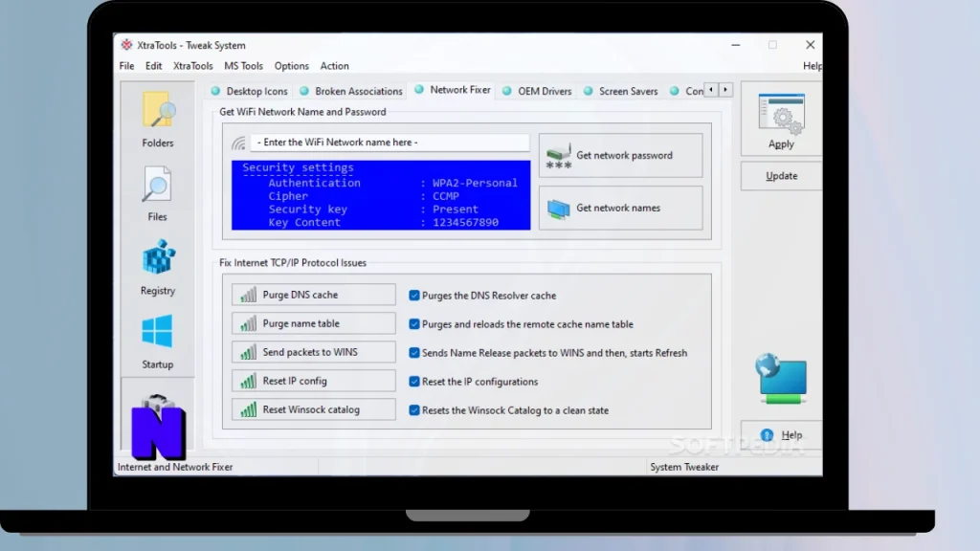The width and height of the screenshot is (980, 551).
Task: Click the Purge name table button
Action: pyautogui.click(x=314, y=323)
